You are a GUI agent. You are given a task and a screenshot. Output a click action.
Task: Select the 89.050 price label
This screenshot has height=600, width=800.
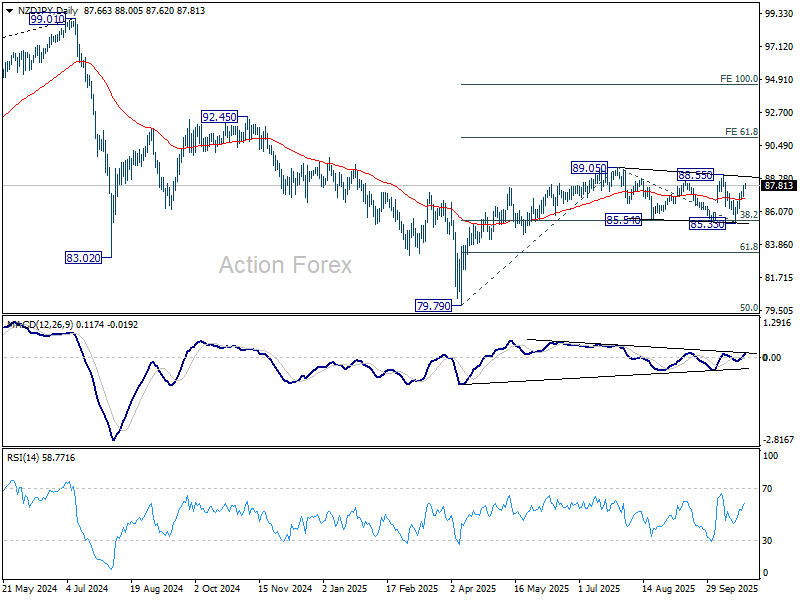point(589,168)
